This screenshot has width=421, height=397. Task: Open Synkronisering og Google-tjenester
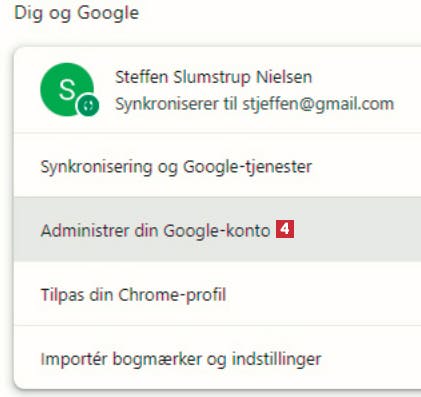(x=217, y=166)
